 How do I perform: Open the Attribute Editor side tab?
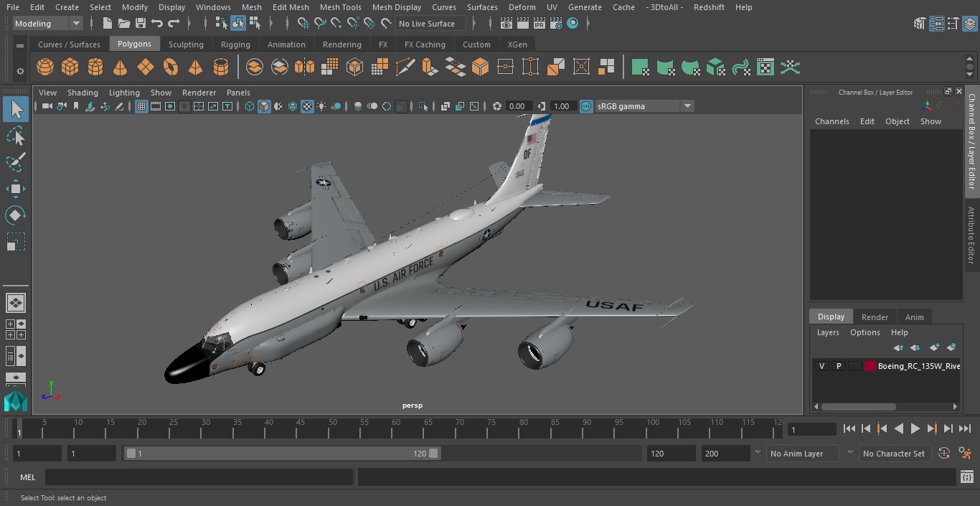coord(971,235)
